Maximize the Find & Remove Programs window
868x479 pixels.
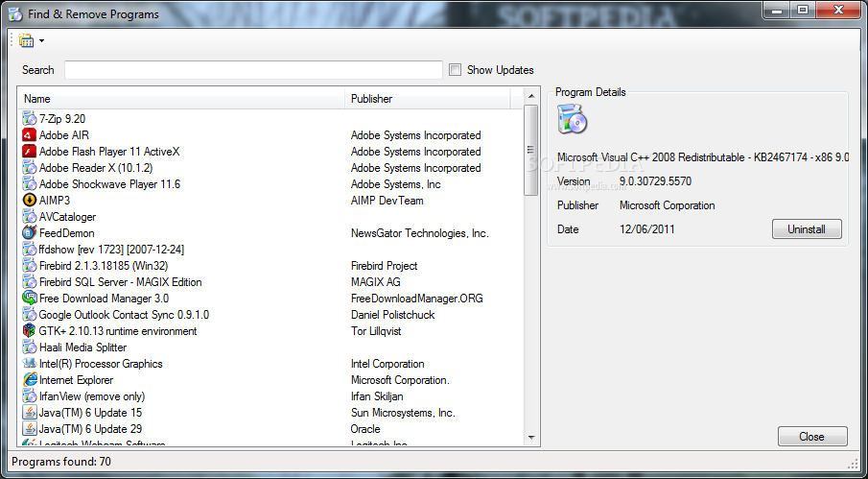click(x=803, y=10)
